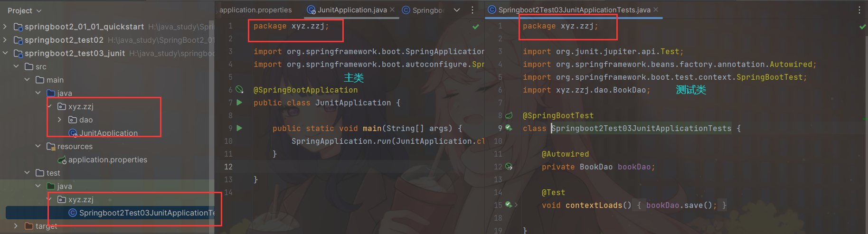Click the @SpringBootTest annotation

pyautogui.click(x=558, y=115)
